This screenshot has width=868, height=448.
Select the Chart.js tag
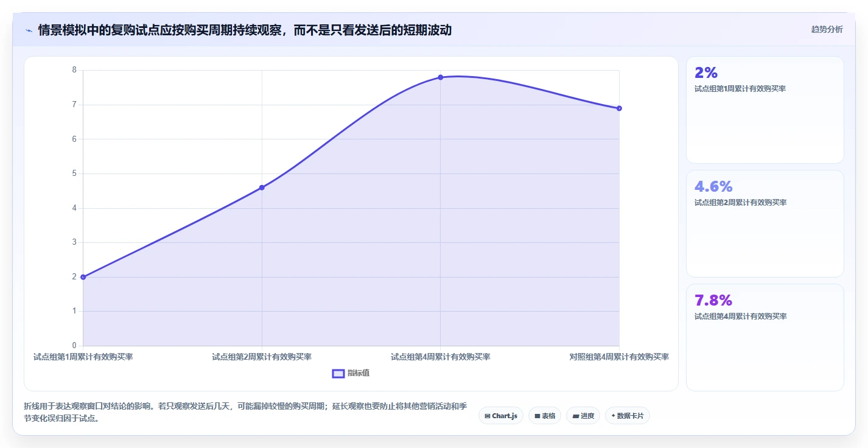(501, 416)
